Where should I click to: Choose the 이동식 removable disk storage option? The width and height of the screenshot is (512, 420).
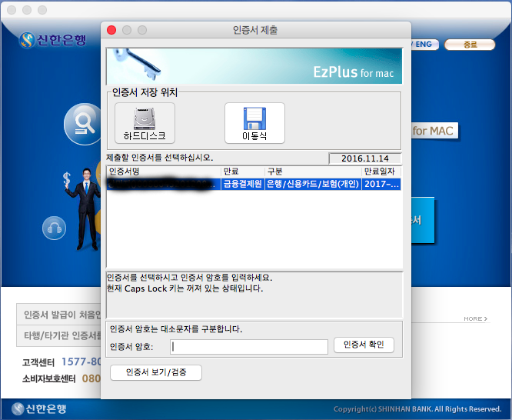(254, 123)
